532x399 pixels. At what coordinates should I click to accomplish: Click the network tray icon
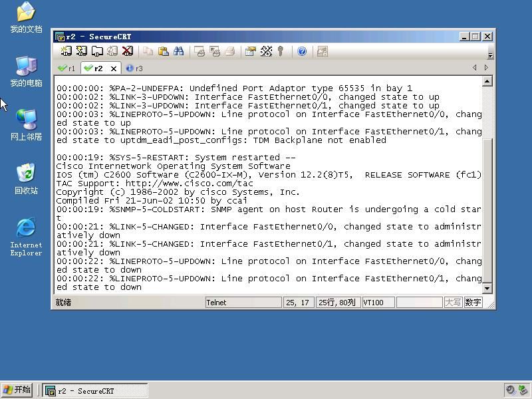(x=524, y=390)
